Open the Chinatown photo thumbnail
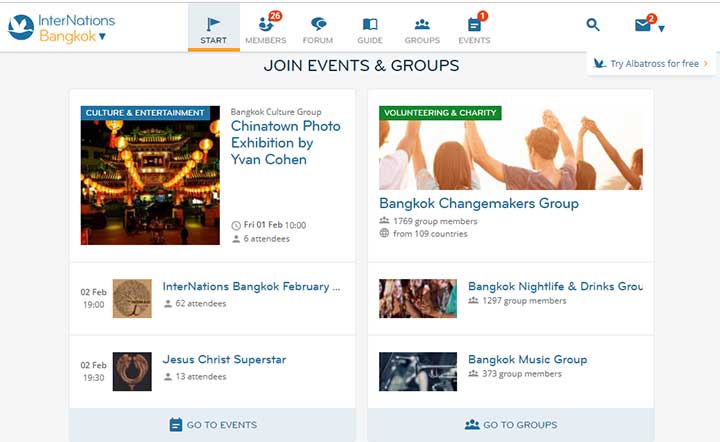Image resolution: width=720 pixels, height=442 pixels. [150, 175]
